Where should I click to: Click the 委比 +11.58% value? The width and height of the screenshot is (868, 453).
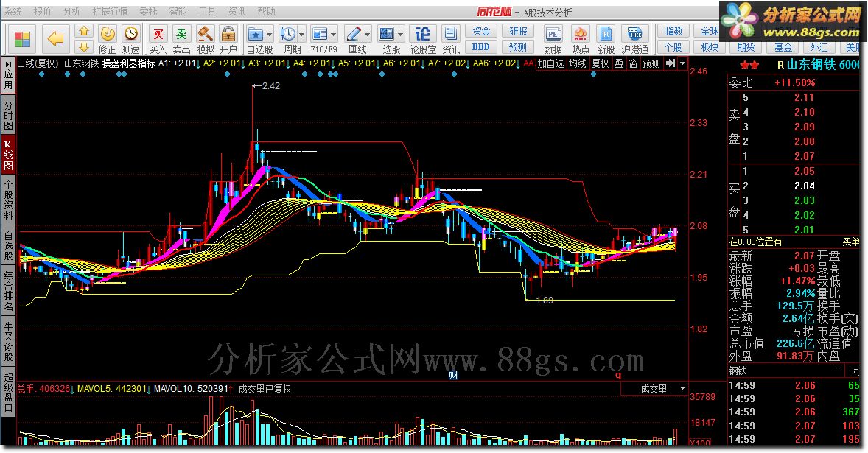[x=794, y=83]
